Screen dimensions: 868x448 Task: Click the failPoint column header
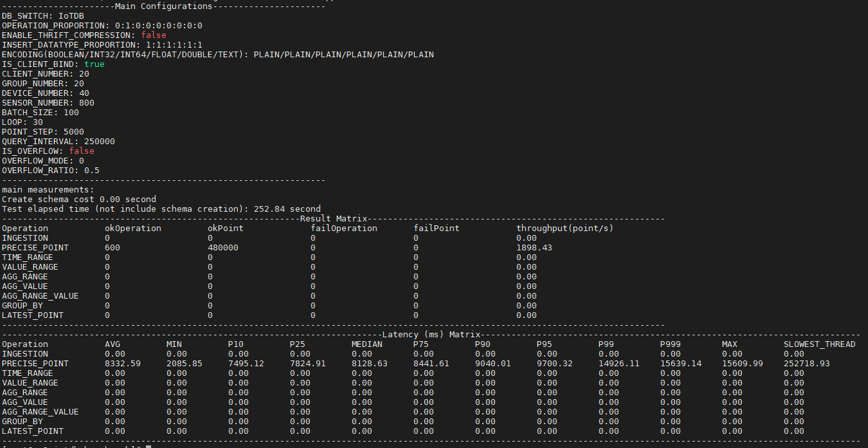click(x=437, y=229)
